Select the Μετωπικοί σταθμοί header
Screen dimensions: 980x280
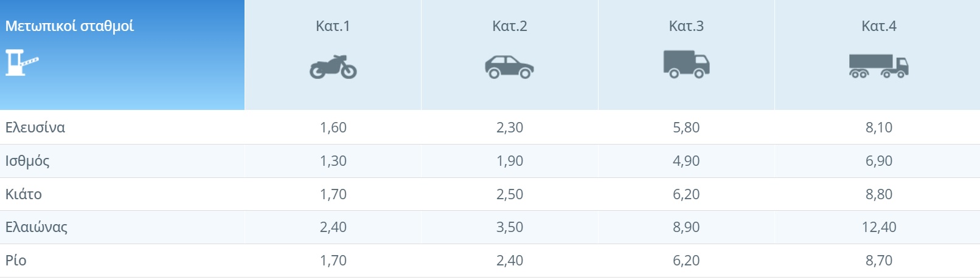(x=69, y=26)
